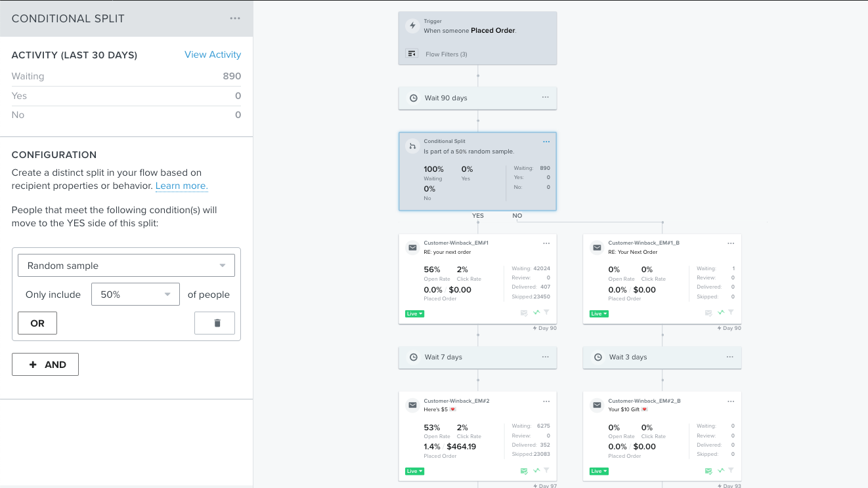Click smart sending icon on Customer-Winback_EM#2_B
868x488 pixels.
coord(708,470)
